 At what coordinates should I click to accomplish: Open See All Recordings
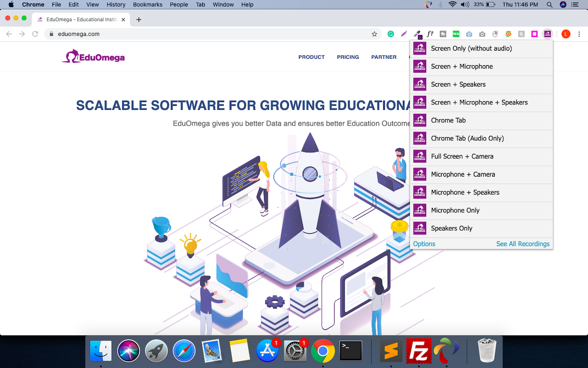point(523,244)
